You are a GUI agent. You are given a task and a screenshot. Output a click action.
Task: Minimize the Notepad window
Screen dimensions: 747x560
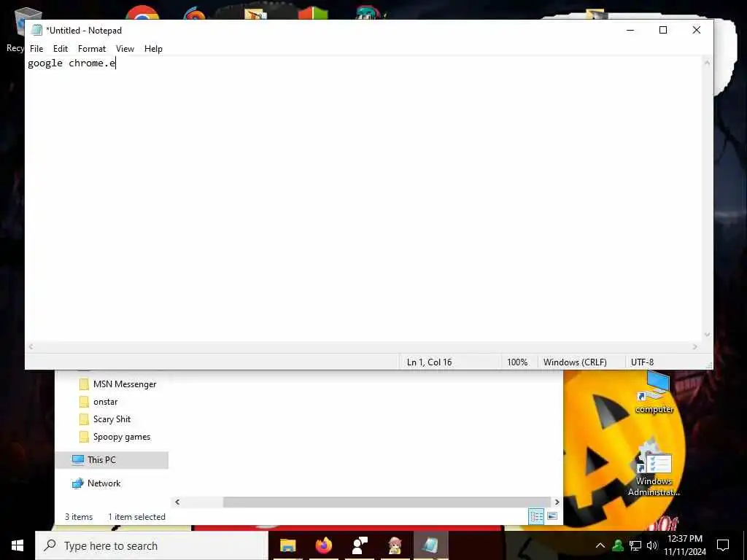(x=630, y=30)
